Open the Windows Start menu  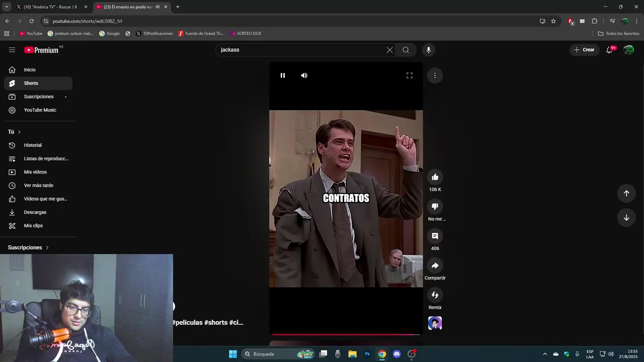tap(233, 354)
